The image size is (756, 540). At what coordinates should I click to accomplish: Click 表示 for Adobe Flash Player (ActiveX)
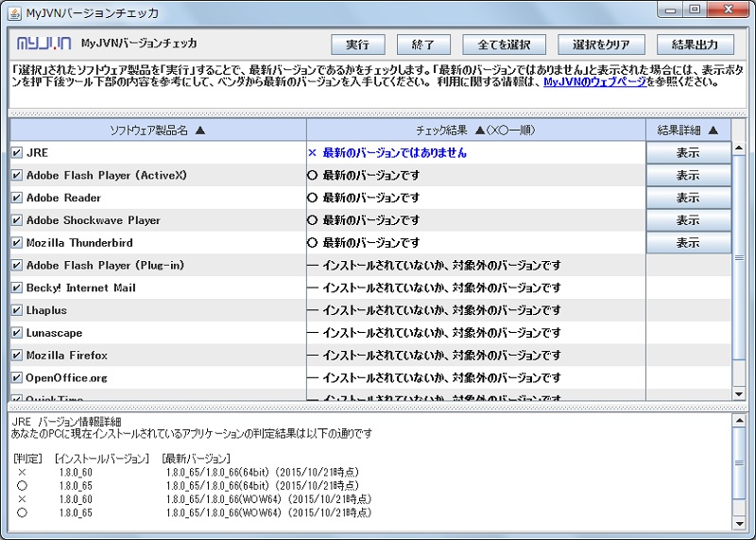point(688,175)
